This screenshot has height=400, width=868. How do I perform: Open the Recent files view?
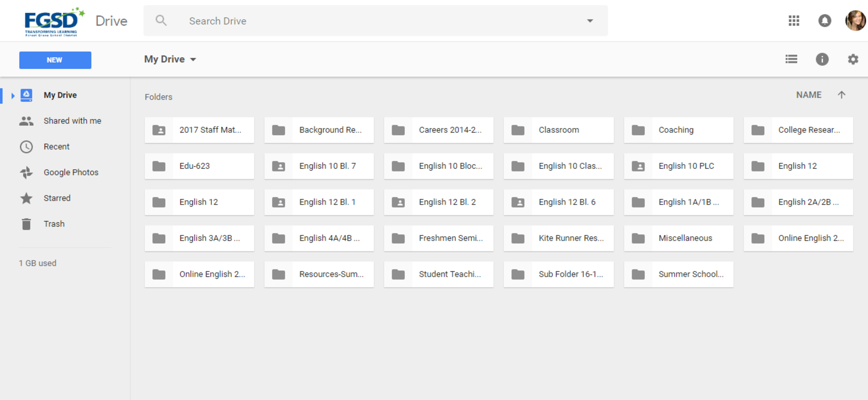click(56, 147)
